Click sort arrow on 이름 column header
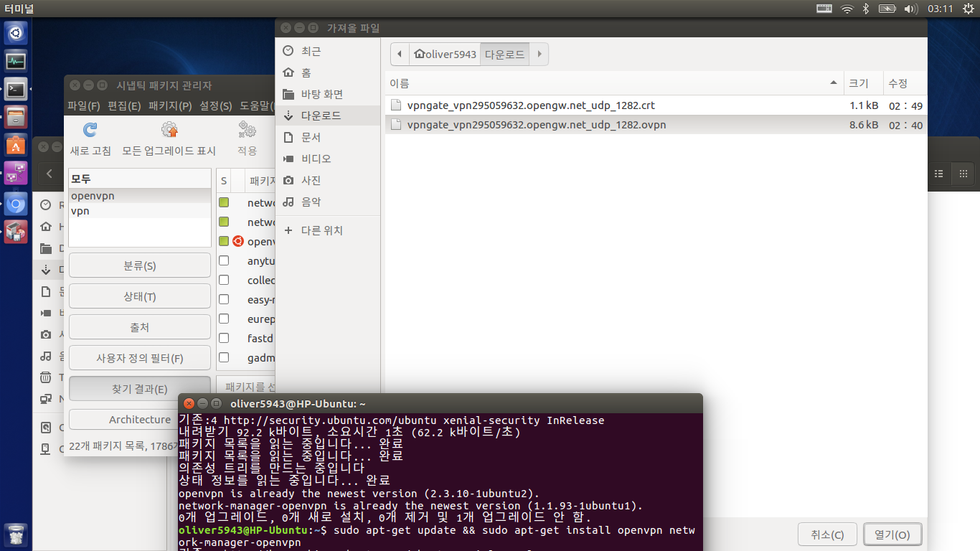 click(x=834, y=83)
